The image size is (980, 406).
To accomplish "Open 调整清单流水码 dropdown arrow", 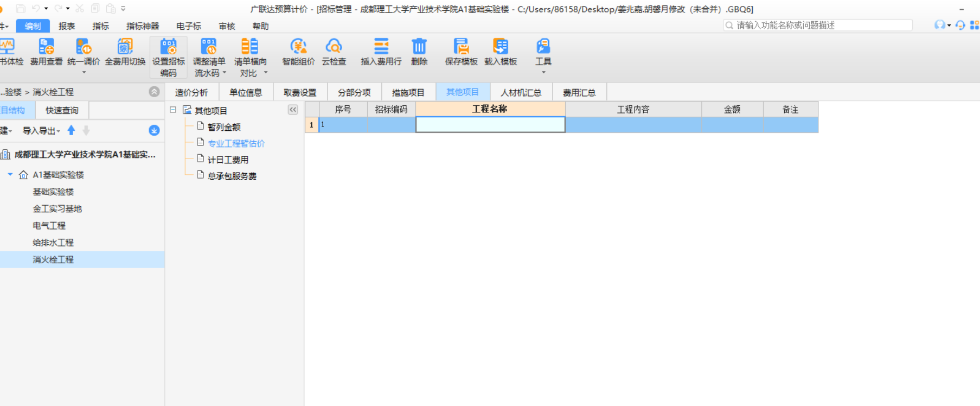I will pos(224,73).
